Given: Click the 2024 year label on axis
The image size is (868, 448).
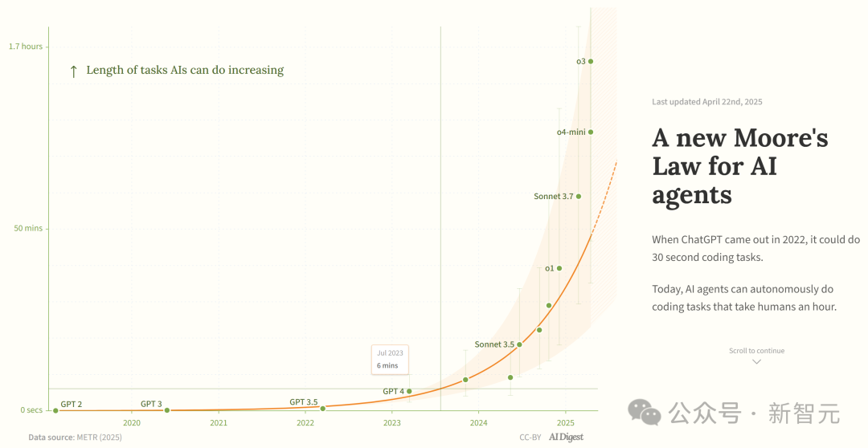Looking at the screenshot, I should click(478, 422).
